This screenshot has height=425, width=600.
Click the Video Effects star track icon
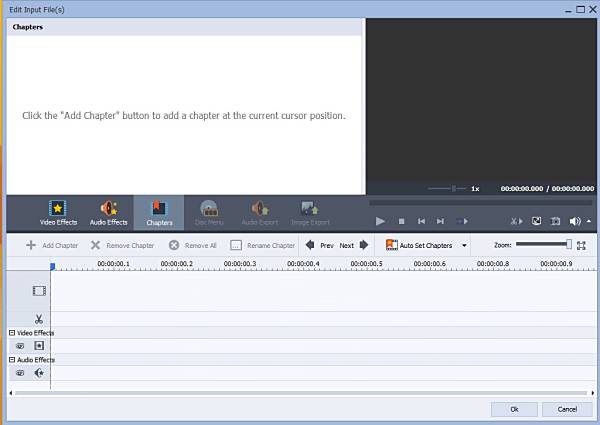(x=39, y=346)
